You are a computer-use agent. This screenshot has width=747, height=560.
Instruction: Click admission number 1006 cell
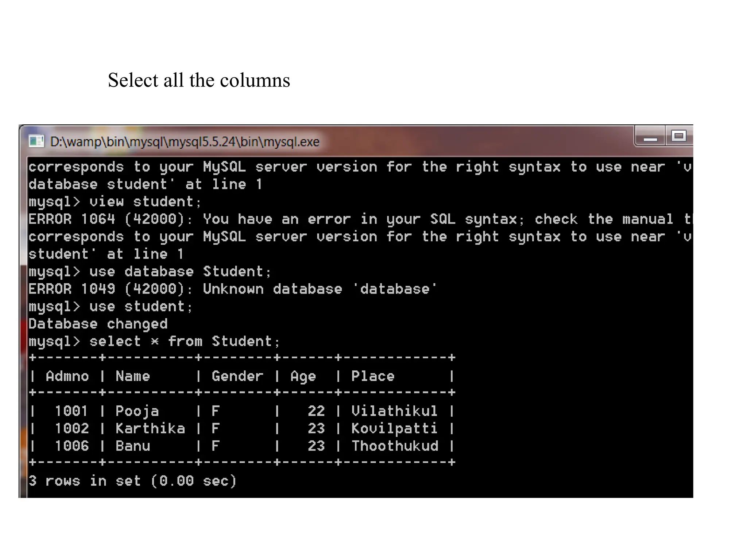72,446
